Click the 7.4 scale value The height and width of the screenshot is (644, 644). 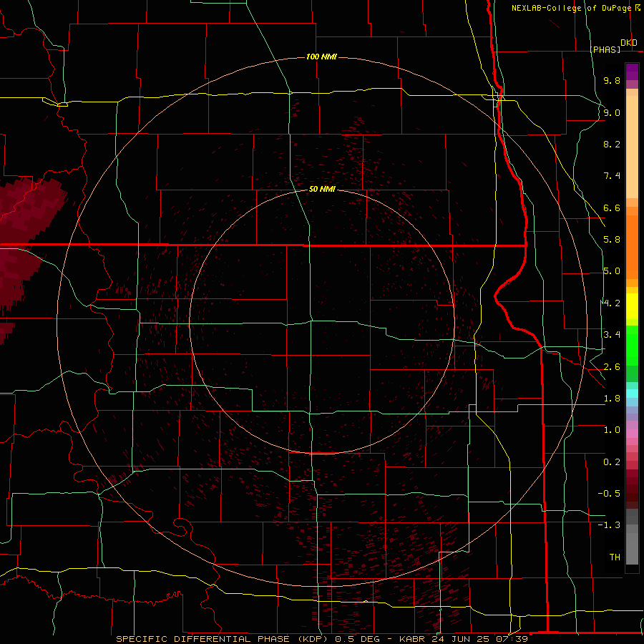612,176
